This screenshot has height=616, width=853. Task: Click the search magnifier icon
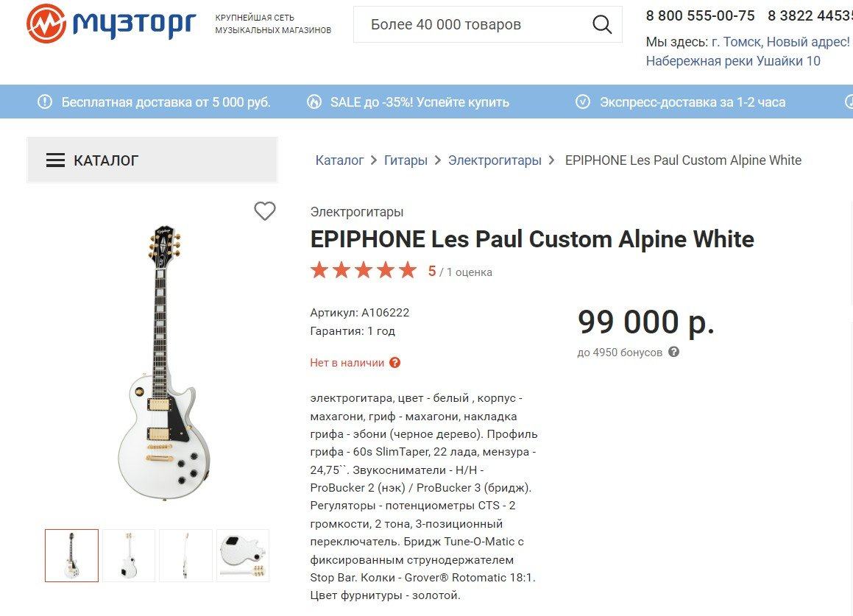click(x=601, y=25)
